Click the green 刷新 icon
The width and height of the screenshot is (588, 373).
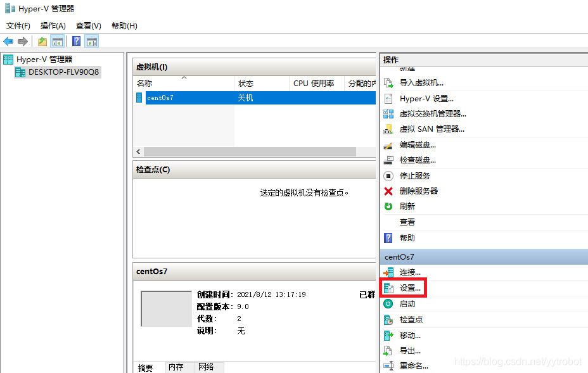388,206
